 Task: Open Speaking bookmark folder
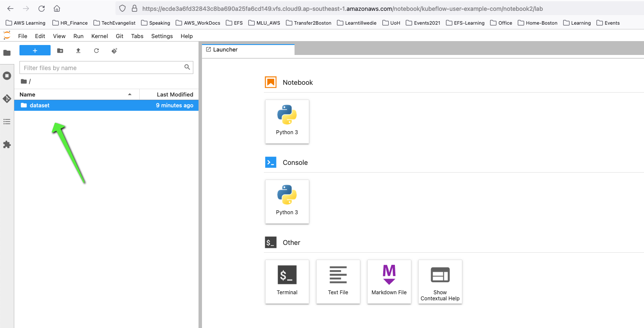tap(156, 23)
